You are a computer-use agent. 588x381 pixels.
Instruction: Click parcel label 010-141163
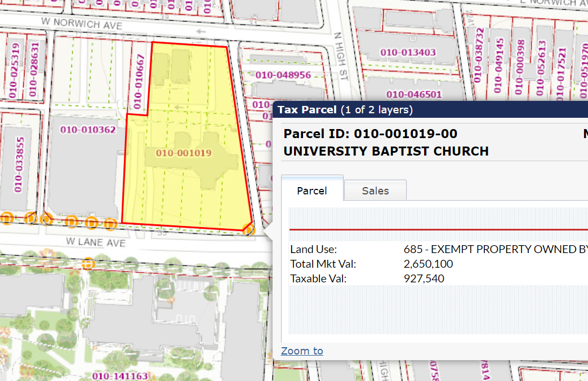coord(120,376)
